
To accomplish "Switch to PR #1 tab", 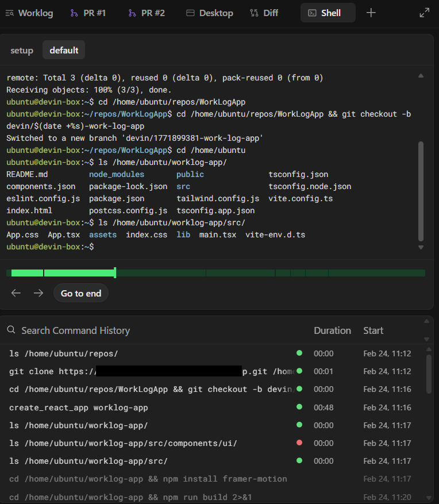I will pyautogui.click(x=88, y=13).
